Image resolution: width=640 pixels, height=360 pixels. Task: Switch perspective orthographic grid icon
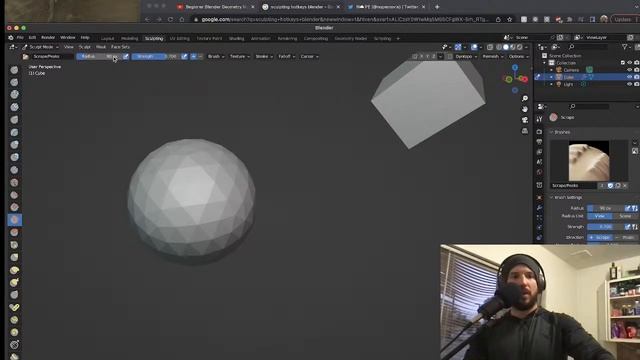click(x=525, y=131)
